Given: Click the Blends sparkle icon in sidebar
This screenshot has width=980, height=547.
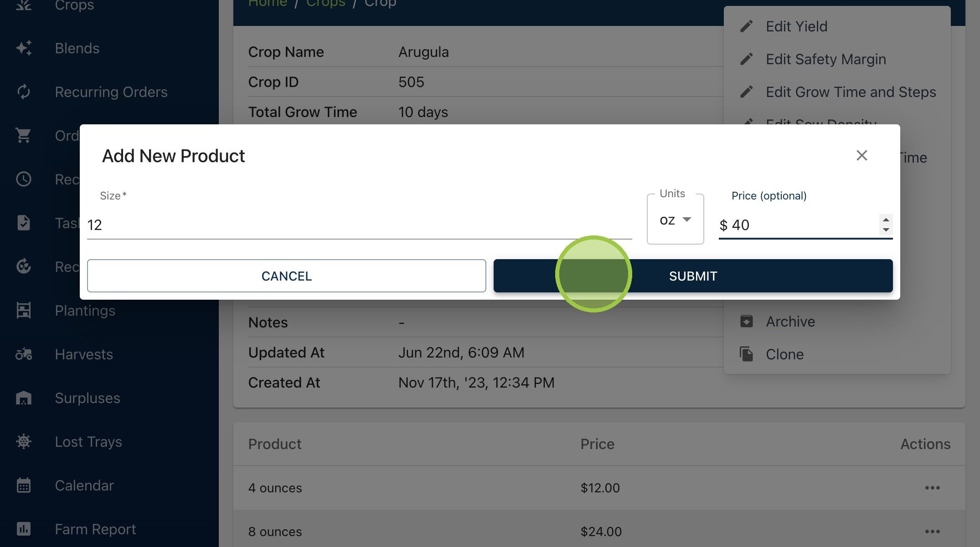Looking at the screenshot, I should coord(24,48).
